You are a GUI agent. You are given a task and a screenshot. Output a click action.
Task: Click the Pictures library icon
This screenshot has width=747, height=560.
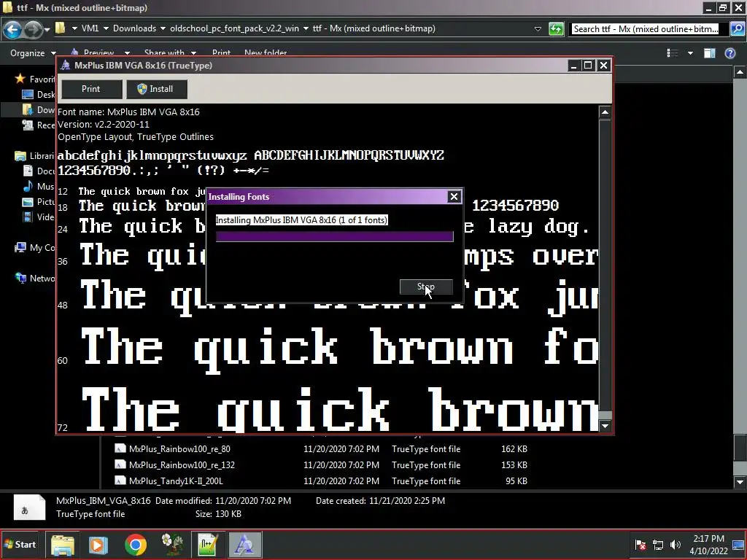28,201
